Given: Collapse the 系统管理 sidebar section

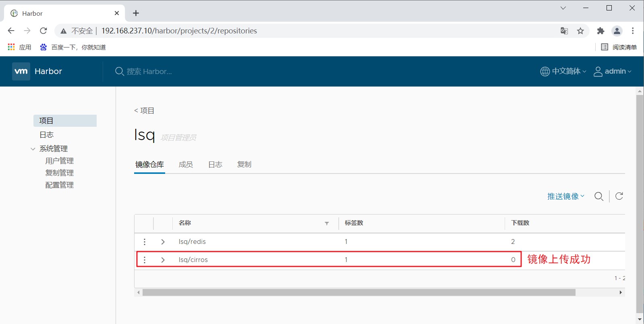Looking at the screenshot, I should [x=33, y=149].
